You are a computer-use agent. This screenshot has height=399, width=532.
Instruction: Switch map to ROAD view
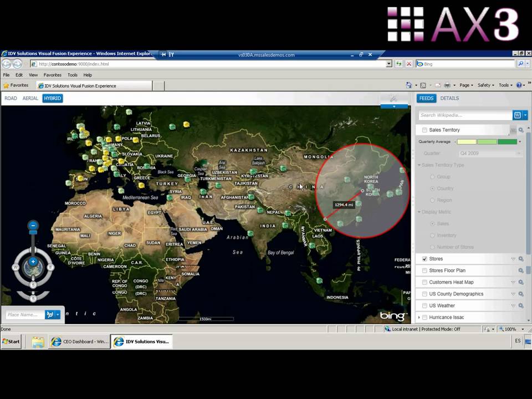pyautogui.click(x=11, y=99)
